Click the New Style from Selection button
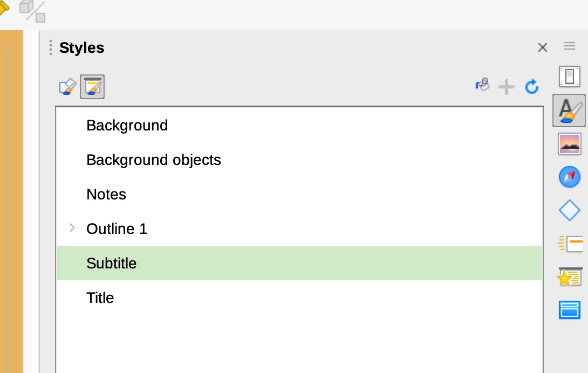This screenshot has width=588, height=373. 506,86
